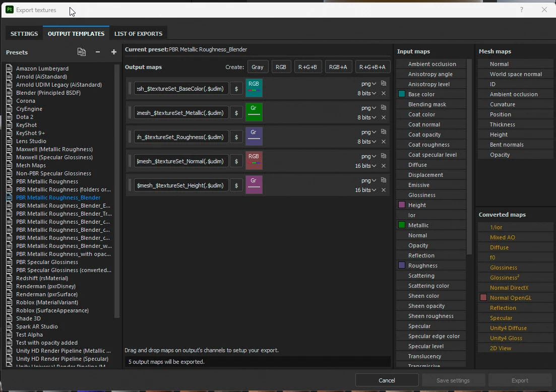This screenshot has height=392, width=556.
Task: Create an RGB+A output map
Action: coord(338,67)
